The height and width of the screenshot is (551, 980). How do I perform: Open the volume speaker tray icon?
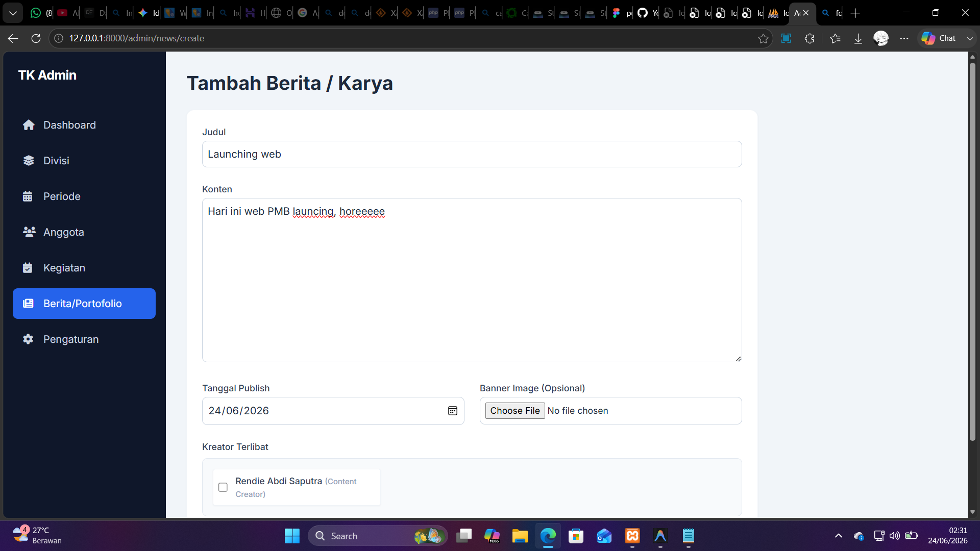[x=894, y=536]
